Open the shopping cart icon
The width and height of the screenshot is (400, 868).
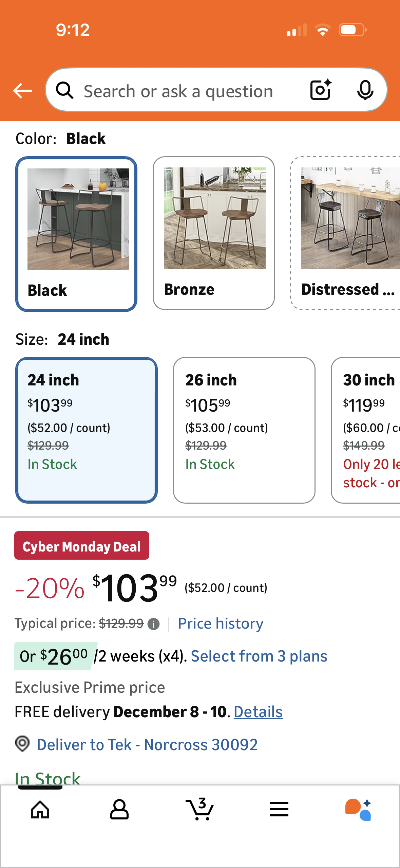pos(200,810)
